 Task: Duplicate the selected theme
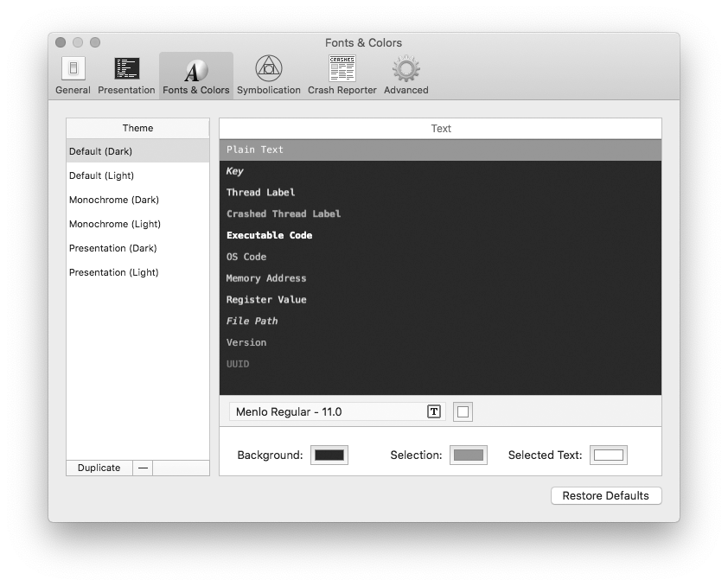coord(99,468)
